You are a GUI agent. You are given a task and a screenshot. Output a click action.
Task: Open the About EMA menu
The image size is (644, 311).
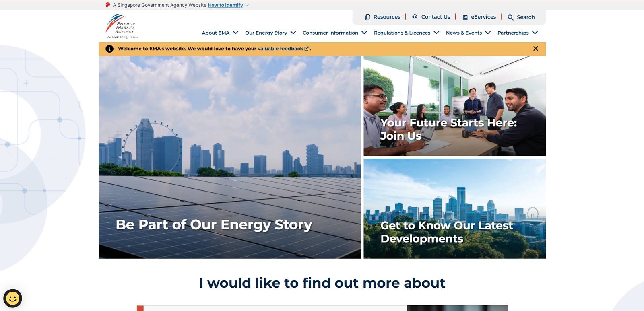point(216,33)
